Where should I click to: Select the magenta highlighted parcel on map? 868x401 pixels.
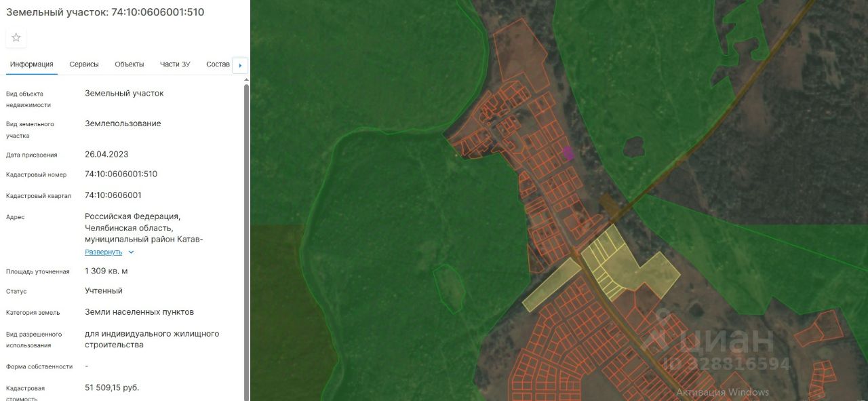pos(568,153)
